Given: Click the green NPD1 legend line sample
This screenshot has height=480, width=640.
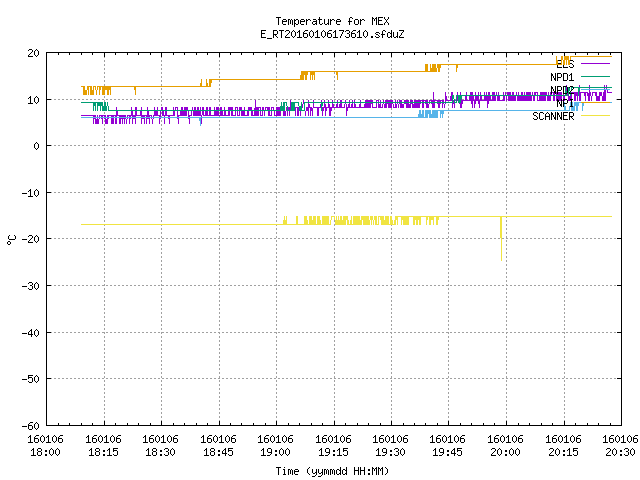Looking at the screenshot, I should (x=596, y=76).
